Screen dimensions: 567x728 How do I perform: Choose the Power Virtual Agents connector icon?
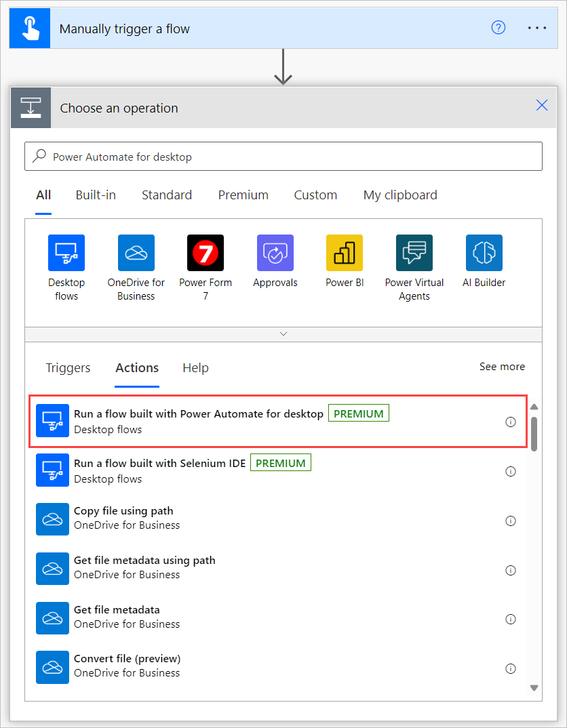click(414, 253)
